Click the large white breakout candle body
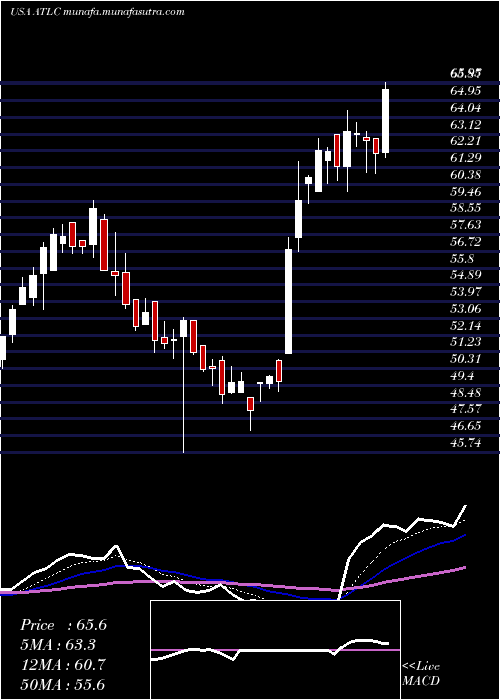The height and width of the screenshot is (700, 500). pyautogui.click(x=288, y=301)
